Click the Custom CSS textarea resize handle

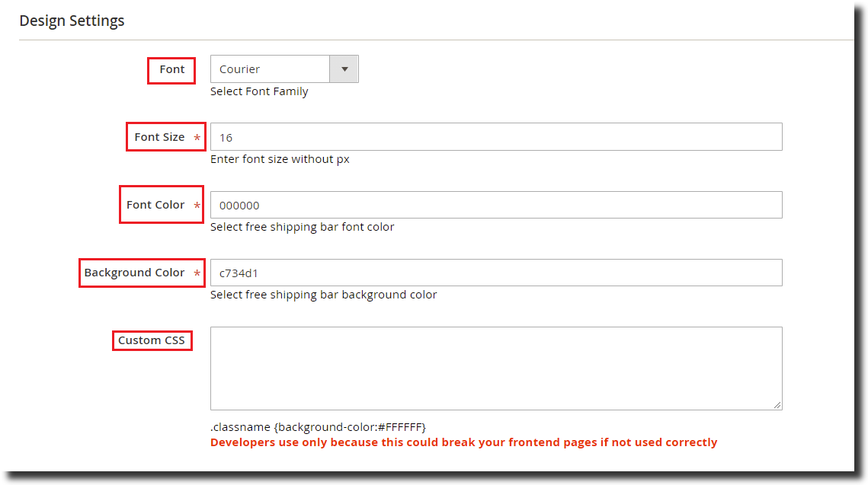(x=777, y=406)
